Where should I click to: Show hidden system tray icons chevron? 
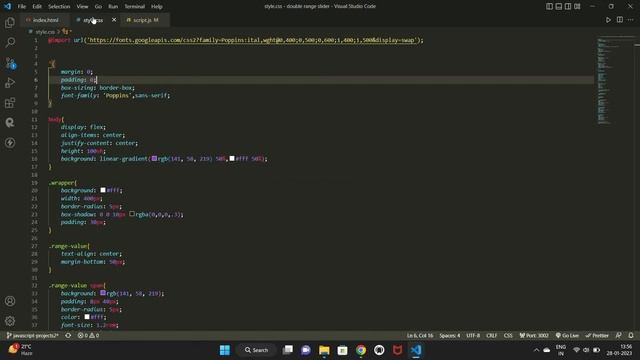tap(536, 350)
